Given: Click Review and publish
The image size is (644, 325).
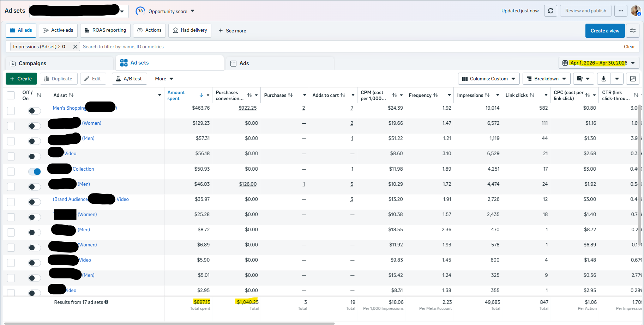Looking at the screenshot, I should [x=585, y=11].
